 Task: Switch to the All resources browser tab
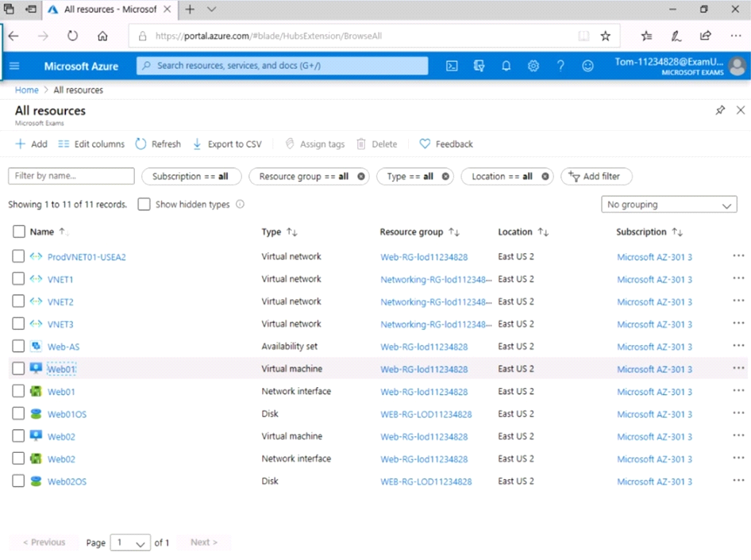click(x=110, y=10)
